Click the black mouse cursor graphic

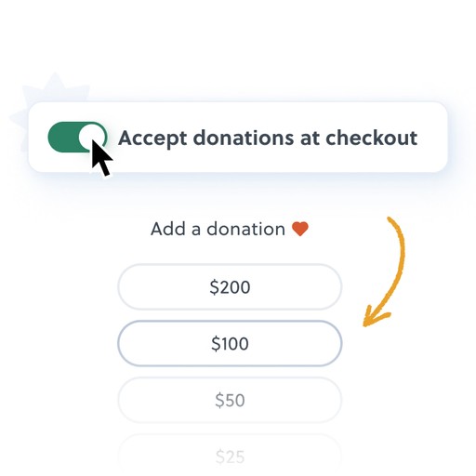[x=102, y=158]
